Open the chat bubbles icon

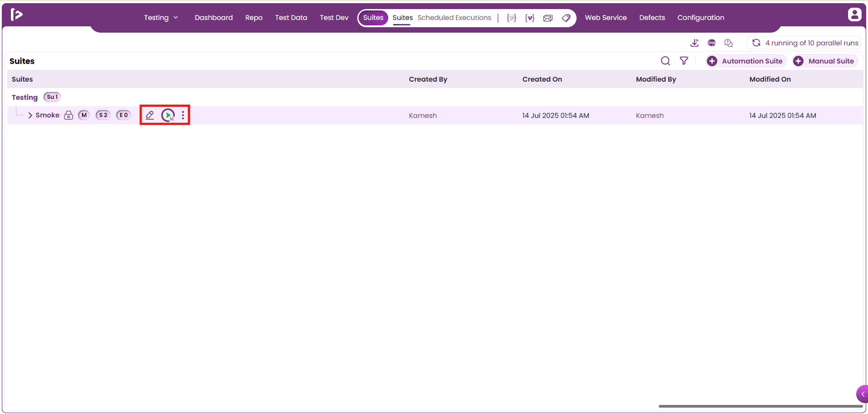click(x=729, y=43)
